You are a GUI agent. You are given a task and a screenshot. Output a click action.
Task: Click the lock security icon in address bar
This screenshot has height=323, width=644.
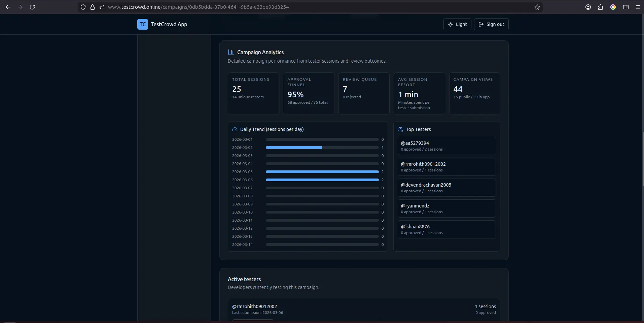click(93, 7)
